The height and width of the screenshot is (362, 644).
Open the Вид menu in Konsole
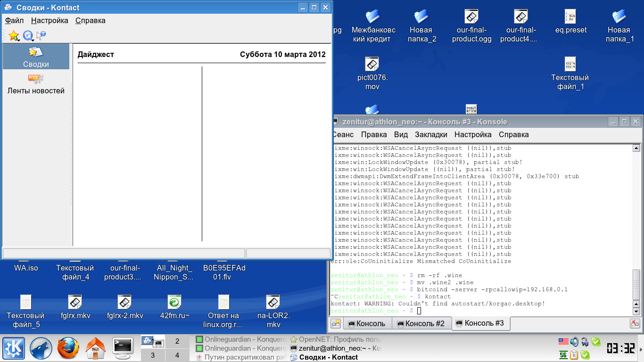[401, 134]
